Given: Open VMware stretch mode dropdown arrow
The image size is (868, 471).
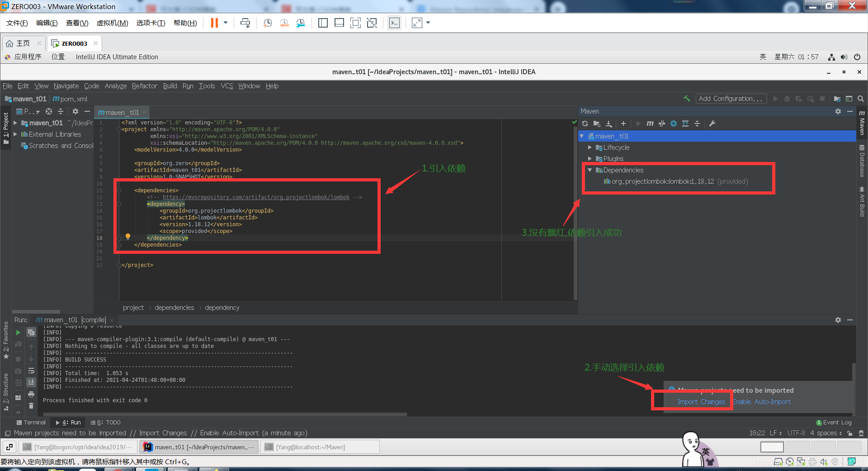Looking at the screenshot, I should (428, 23).
